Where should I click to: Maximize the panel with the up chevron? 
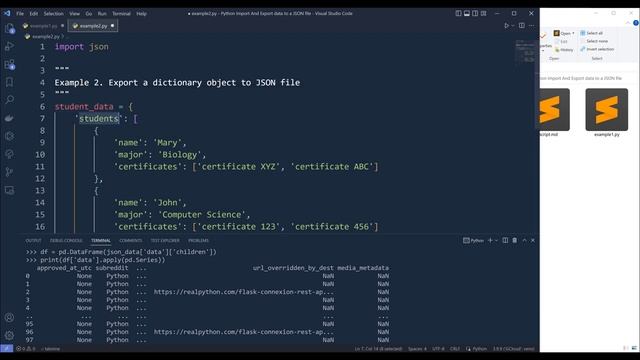(524, 240)
